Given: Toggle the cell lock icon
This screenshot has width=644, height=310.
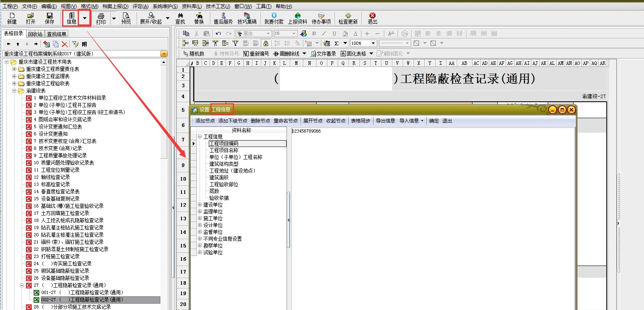Looking at the screenshot, I should coord(265,43).
